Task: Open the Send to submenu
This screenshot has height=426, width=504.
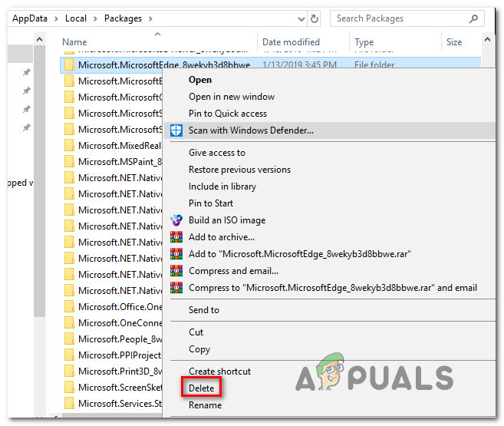Action: coord(204,310)
